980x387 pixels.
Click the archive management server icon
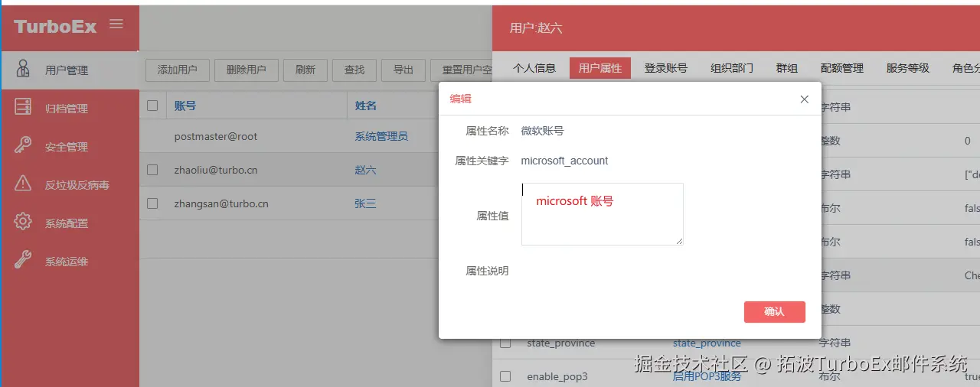pyautogui.click(x=23, y=107)
